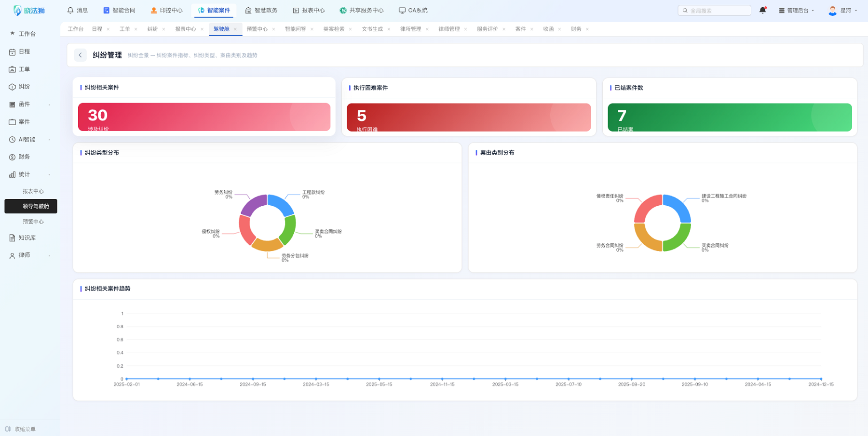Image resolution: width=868 pixels, height=436 pixels.
Task: Switch to the 智能问答 tab
Action: click(295, 29)
